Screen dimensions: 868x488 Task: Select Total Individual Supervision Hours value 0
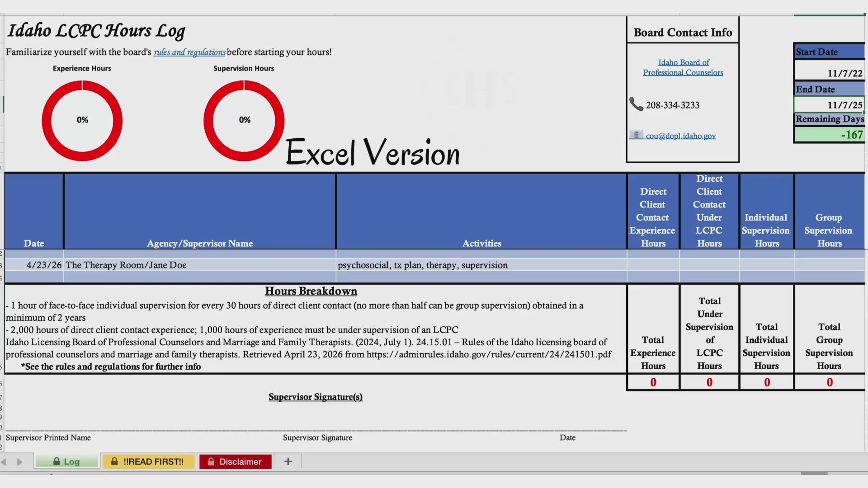(x=767, y=382)
